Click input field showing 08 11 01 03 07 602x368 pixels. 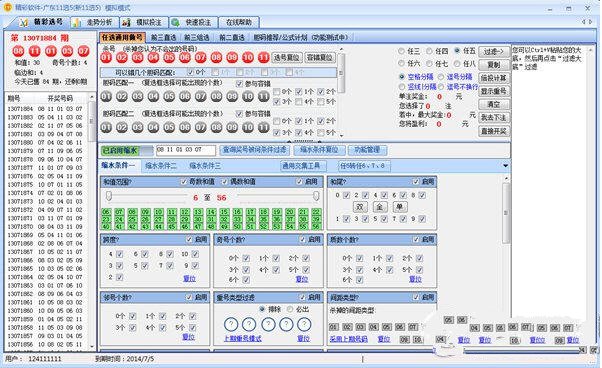click(x=185, y=150)
